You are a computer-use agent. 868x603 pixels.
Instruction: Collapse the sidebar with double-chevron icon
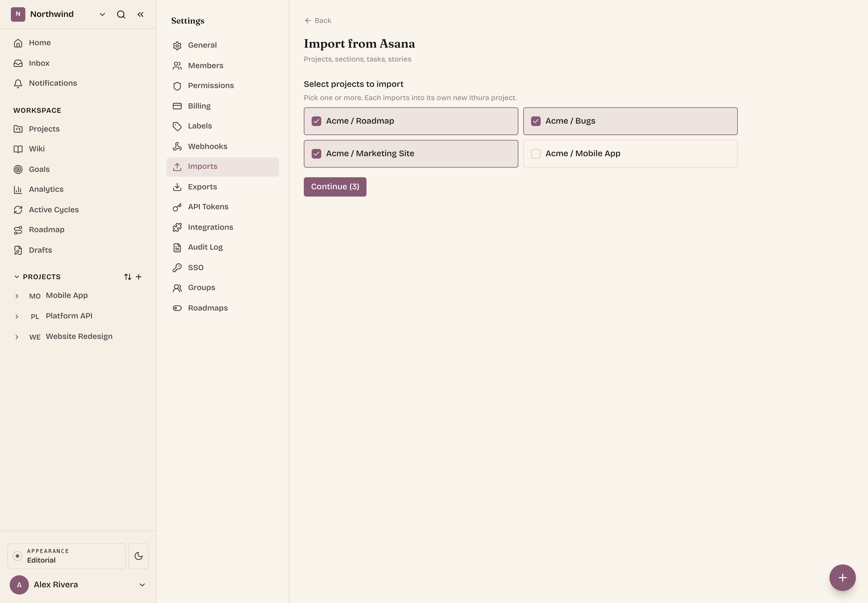coord(140,14)
